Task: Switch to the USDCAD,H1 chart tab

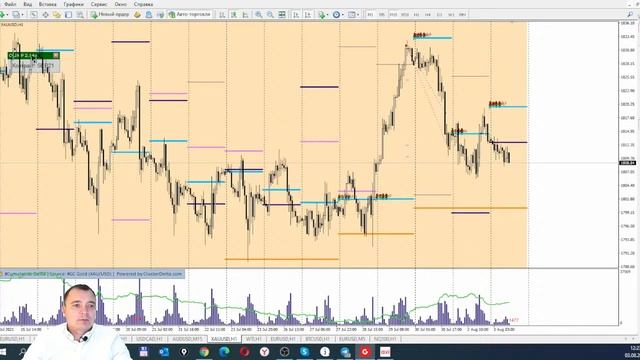Action: click(x=150, y=339)
